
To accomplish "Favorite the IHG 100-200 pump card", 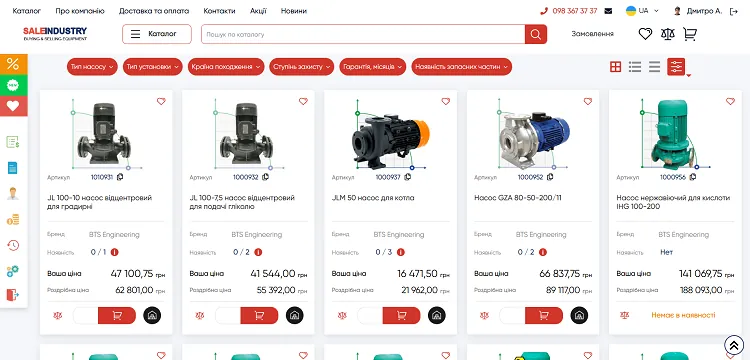I will click(x=730, y=101).
